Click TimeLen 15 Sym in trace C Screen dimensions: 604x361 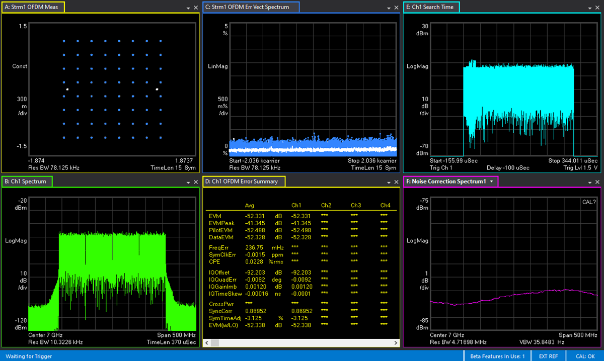(x=374, y=168)
